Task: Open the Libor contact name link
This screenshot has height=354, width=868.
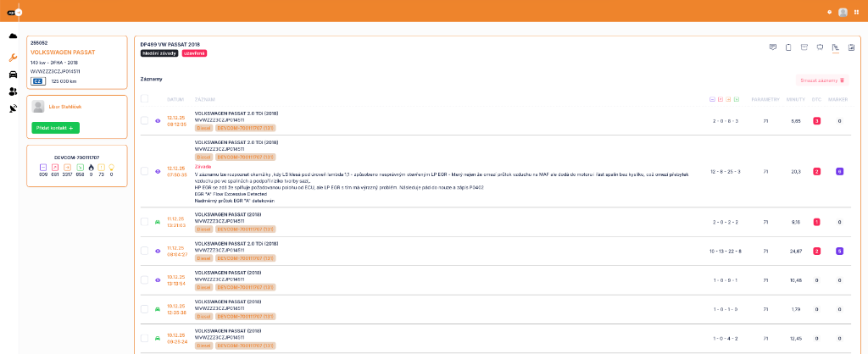Action: tap(64, 106)
